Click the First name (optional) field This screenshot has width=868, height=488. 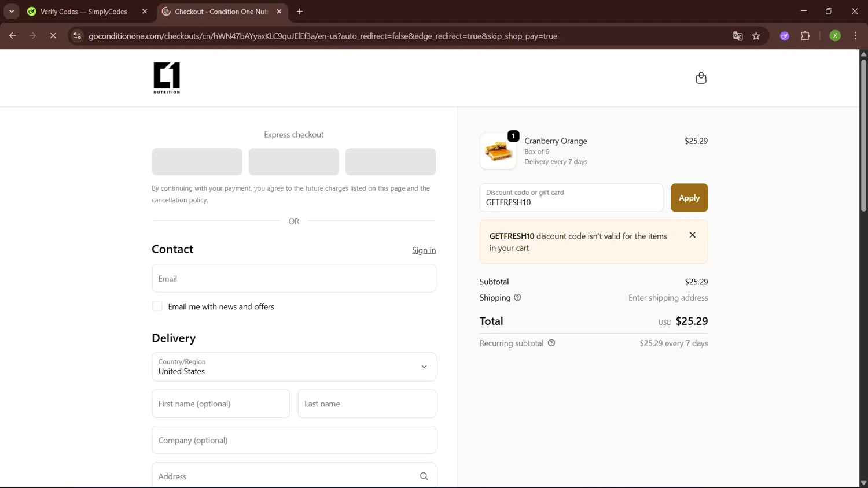tap(220, 404)
